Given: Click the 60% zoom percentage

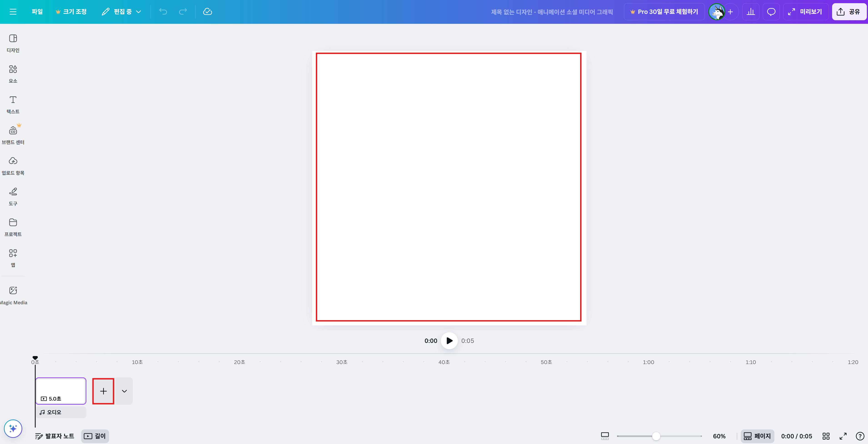Looking at the screenshot, I should click(x=719, y=436).
